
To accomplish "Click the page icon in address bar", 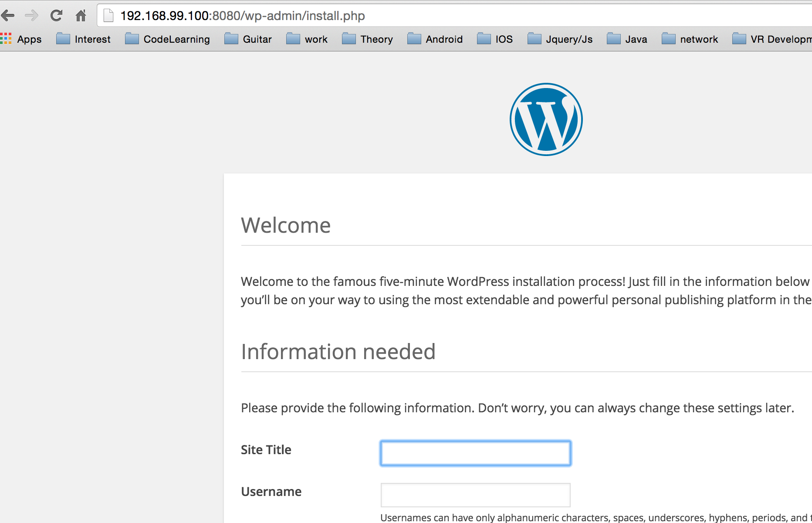I will (108, 16).
